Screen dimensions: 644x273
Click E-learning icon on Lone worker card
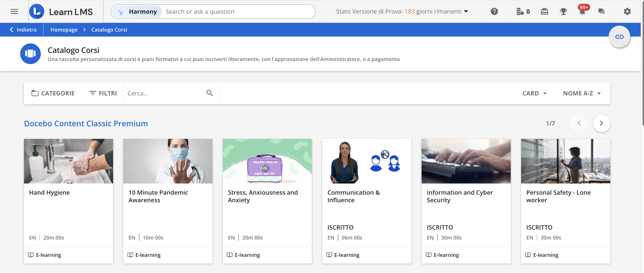click(528, 255)
